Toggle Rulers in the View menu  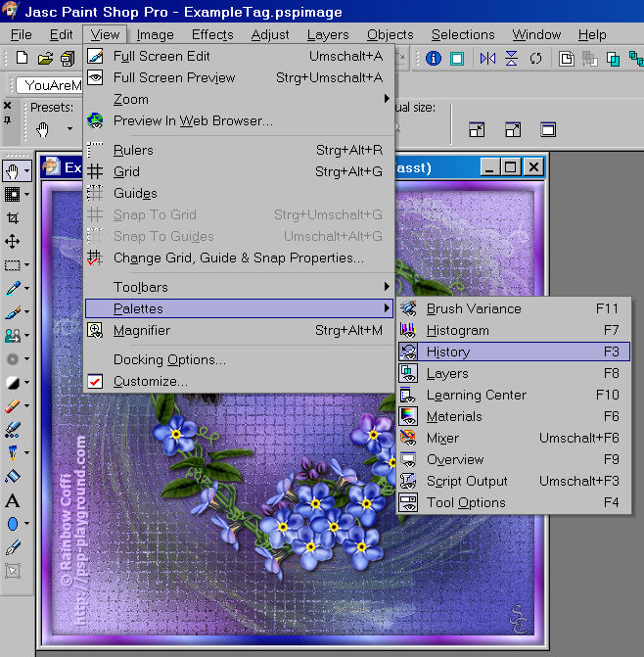tap(239, 150)
